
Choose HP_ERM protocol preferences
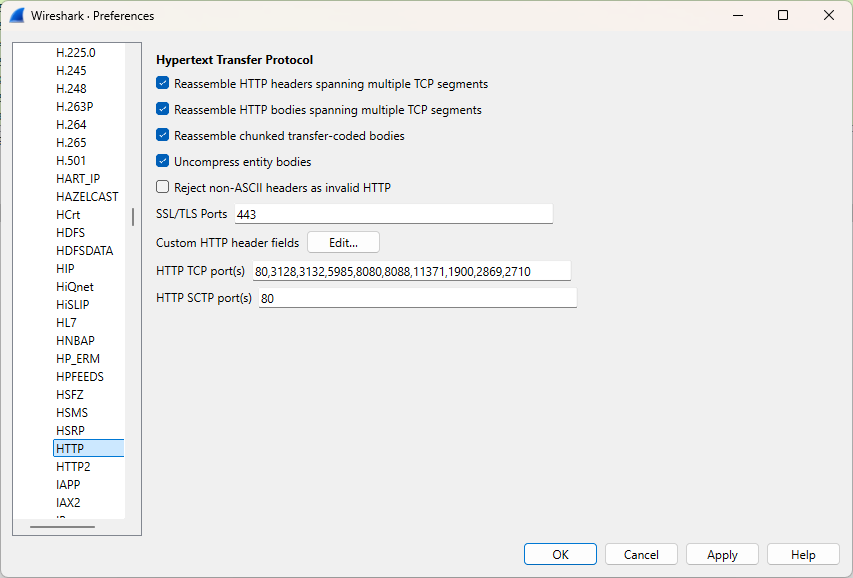coord(78,358)
